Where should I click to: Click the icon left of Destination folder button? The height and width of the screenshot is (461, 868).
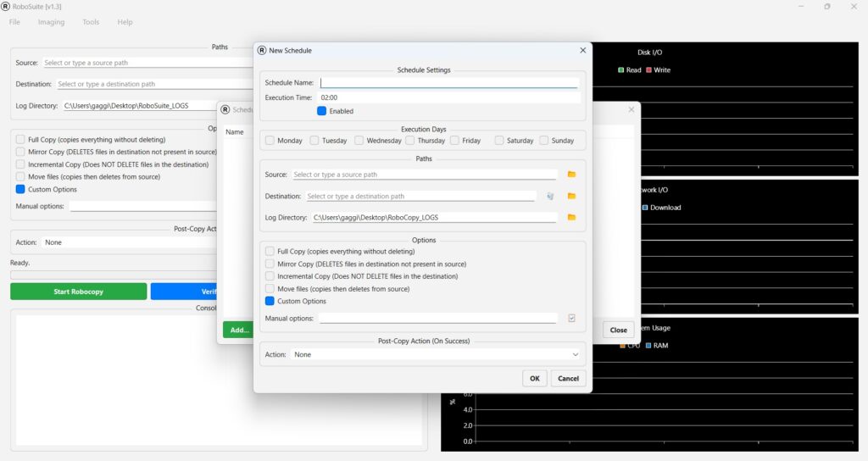pos(550,196)
